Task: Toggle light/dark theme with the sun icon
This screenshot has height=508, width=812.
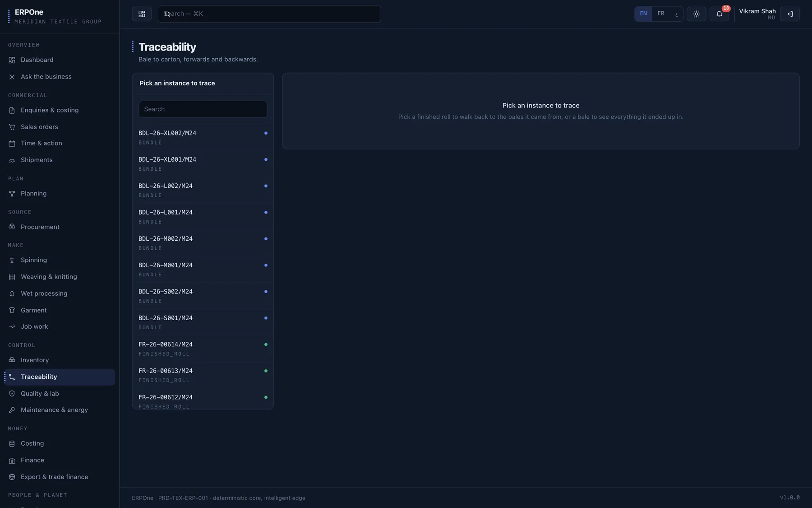Action: click(x=697, y=14)
